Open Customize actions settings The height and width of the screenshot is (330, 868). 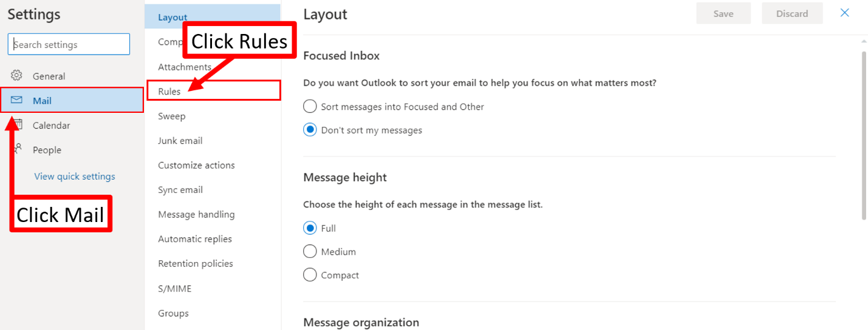click(x=196, y=165)
